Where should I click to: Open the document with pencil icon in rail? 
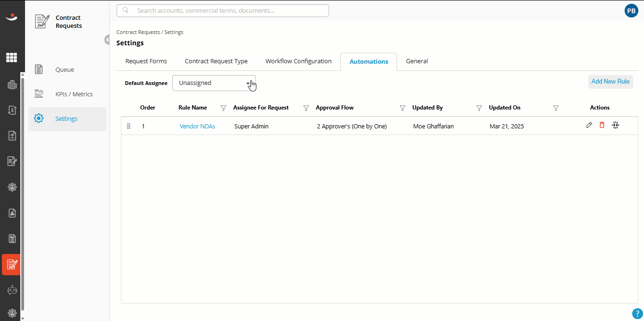coord(12,161)
